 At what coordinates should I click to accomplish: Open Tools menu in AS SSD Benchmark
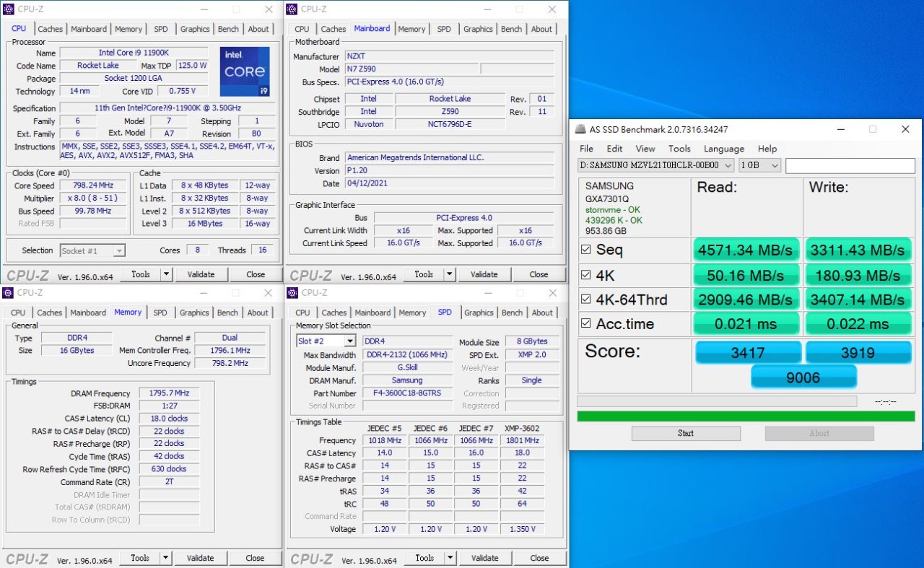click(679, 149)
